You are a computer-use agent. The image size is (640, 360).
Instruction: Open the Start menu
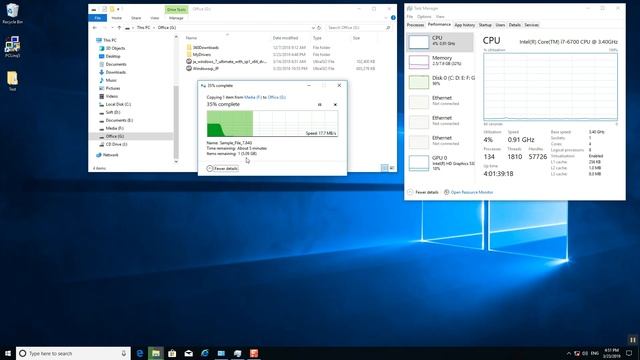[x=8, y=353]
